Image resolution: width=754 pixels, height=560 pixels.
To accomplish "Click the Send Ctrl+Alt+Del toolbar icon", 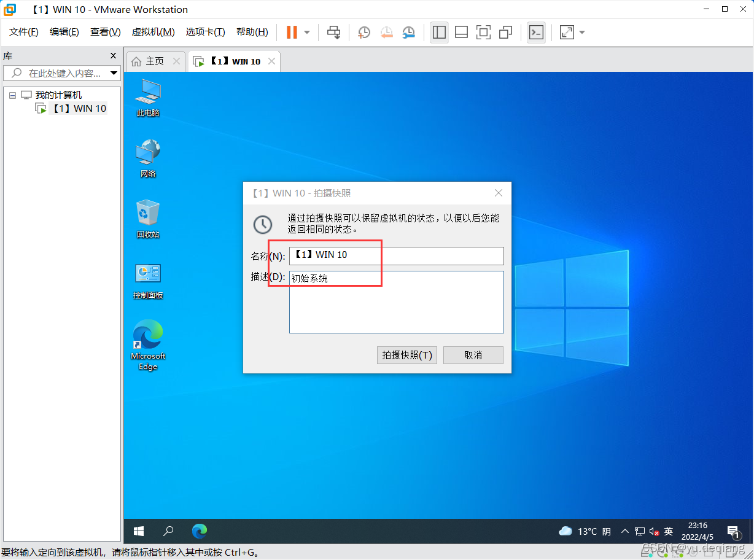I will click(x=334, y=33).
